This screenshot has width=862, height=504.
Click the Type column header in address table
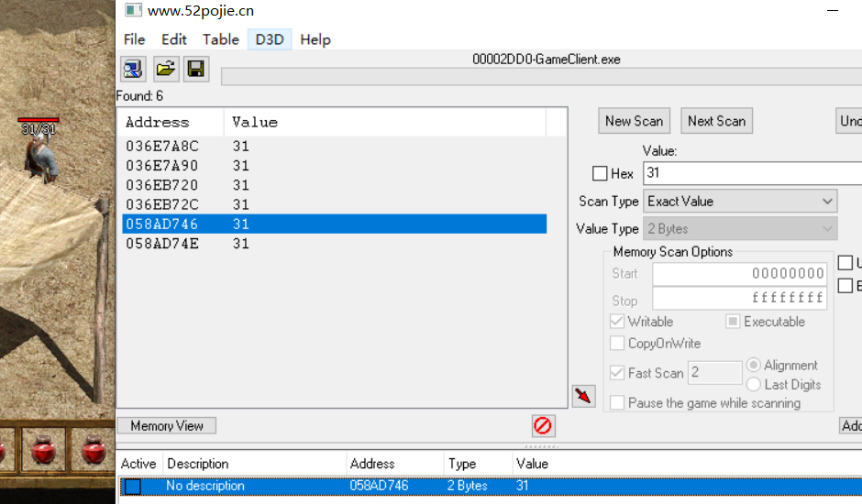click(478, 464)
